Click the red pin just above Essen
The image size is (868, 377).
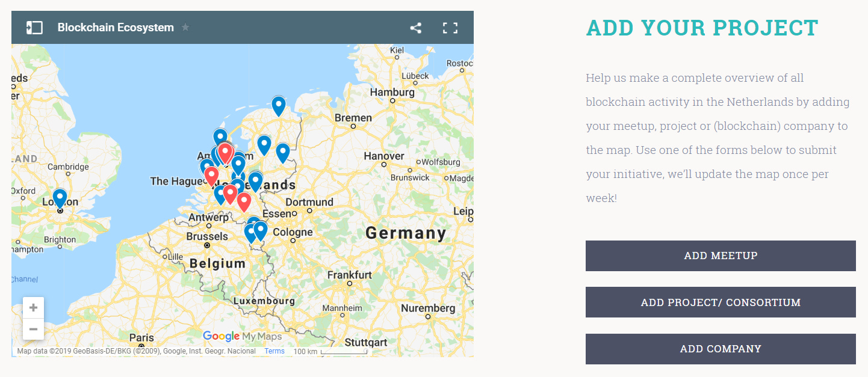[244, 202]
